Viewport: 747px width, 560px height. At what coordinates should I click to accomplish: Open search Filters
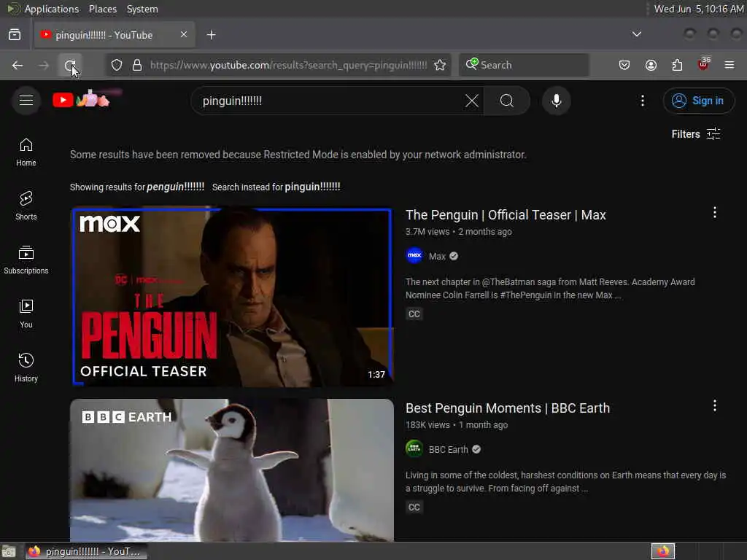click(x=695, y=134)
